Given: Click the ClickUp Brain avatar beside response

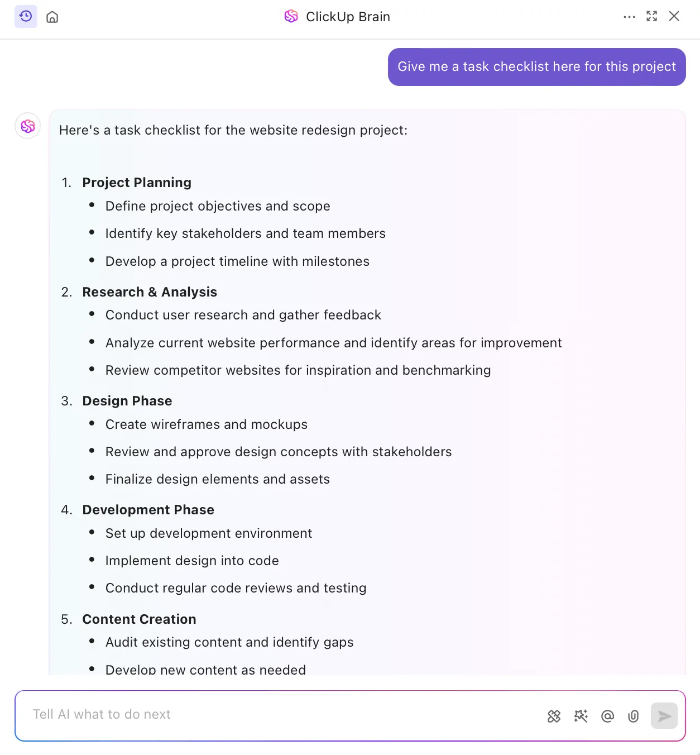Looking at the screenshot, I should coord(28,126).
